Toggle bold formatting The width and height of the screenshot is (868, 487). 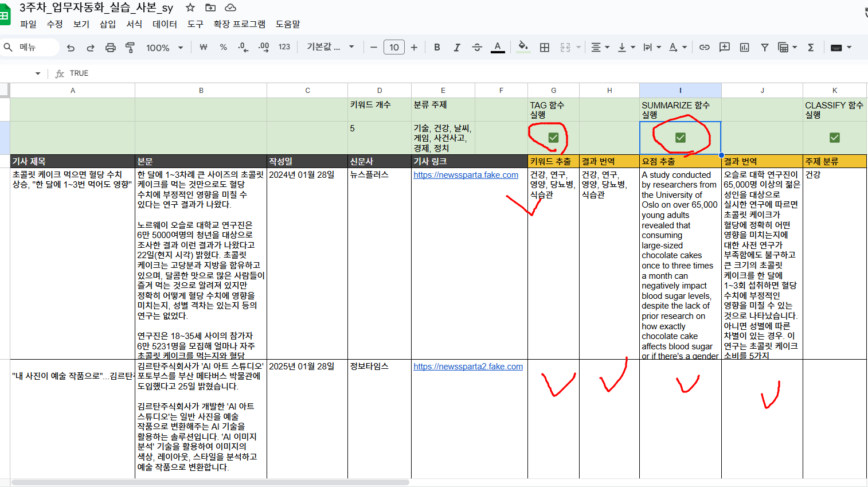(x=437, y=47)
